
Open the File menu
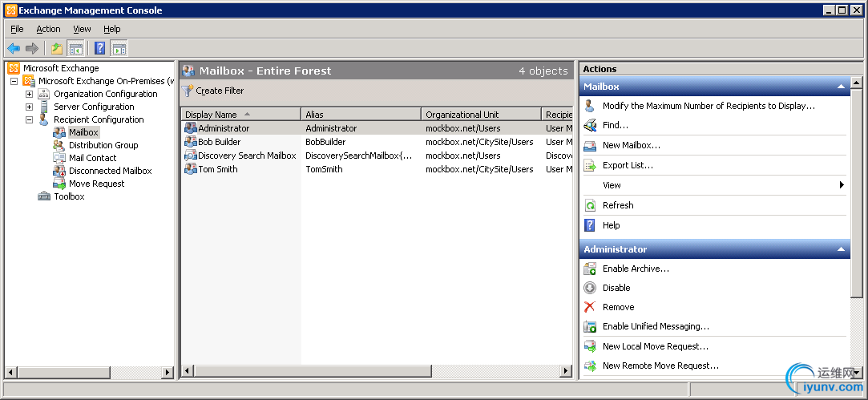[17, 29]
